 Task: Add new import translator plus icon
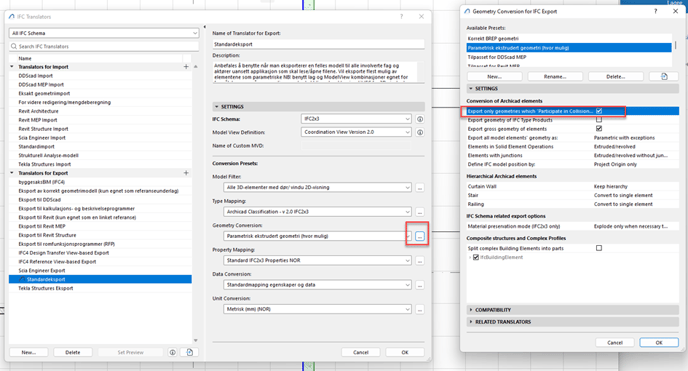tap(186, 67)
